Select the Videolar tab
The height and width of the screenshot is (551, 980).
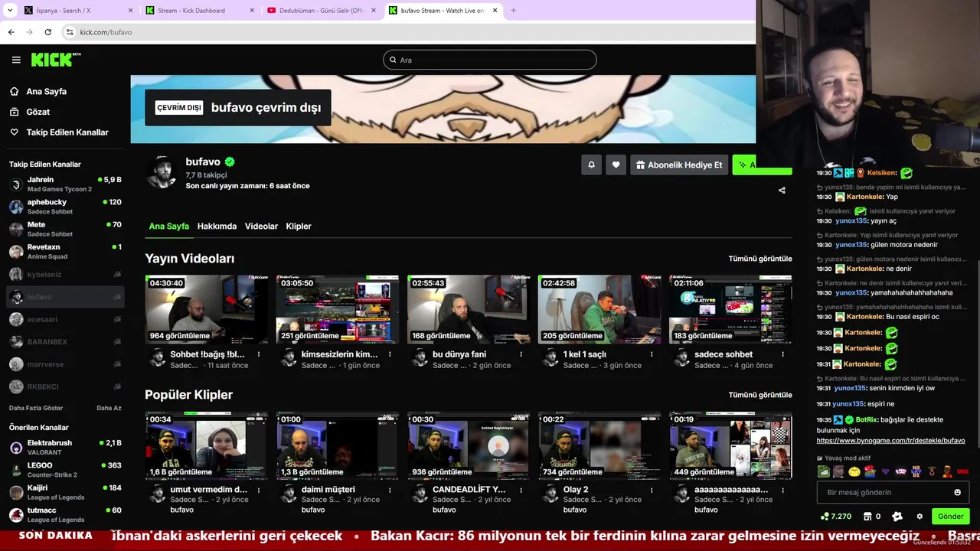tap(261, 227)
